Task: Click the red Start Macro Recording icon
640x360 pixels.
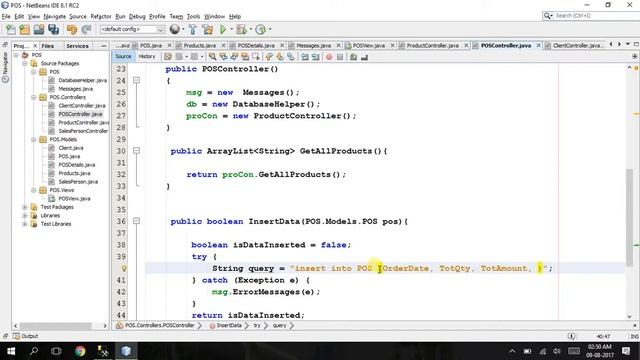Action: [x=329, y=57]
